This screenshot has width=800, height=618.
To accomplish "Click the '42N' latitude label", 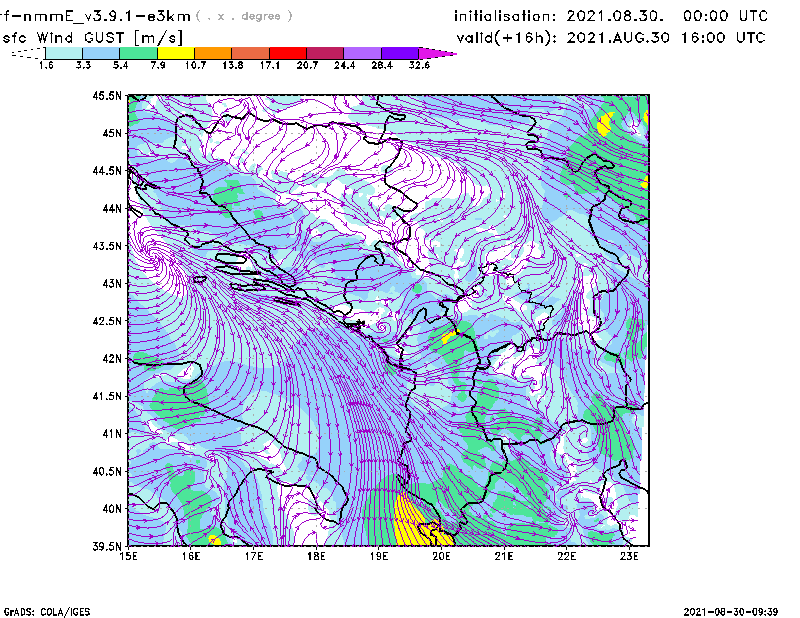I will tap(112, 359).
